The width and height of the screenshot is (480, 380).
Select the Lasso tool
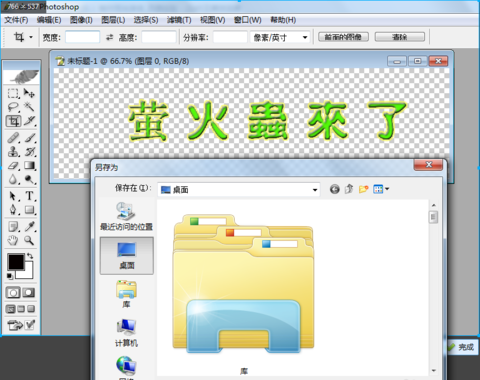pyautogui.click(x=13, y=107)
